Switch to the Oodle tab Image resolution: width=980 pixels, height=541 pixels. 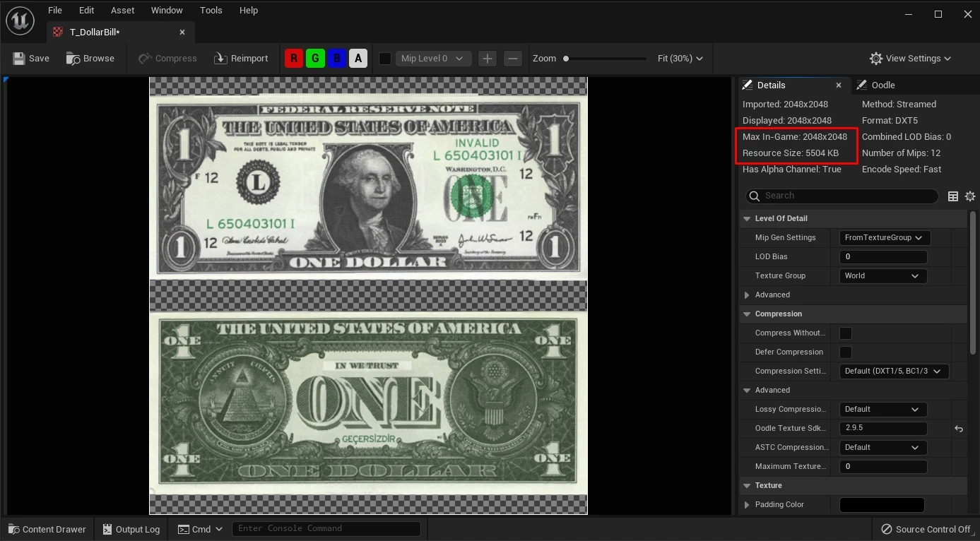tap(876, 85)
